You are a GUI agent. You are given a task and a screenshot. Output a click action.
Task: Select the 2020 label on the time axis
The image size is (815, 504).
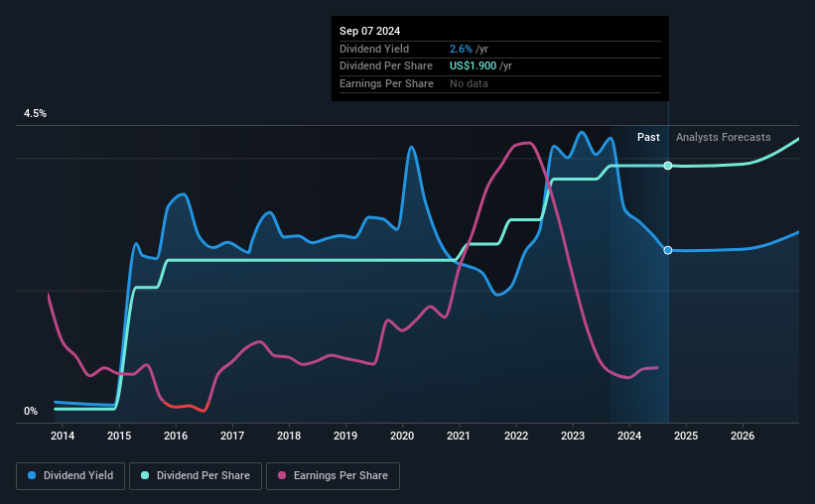[x=402, y=436]
